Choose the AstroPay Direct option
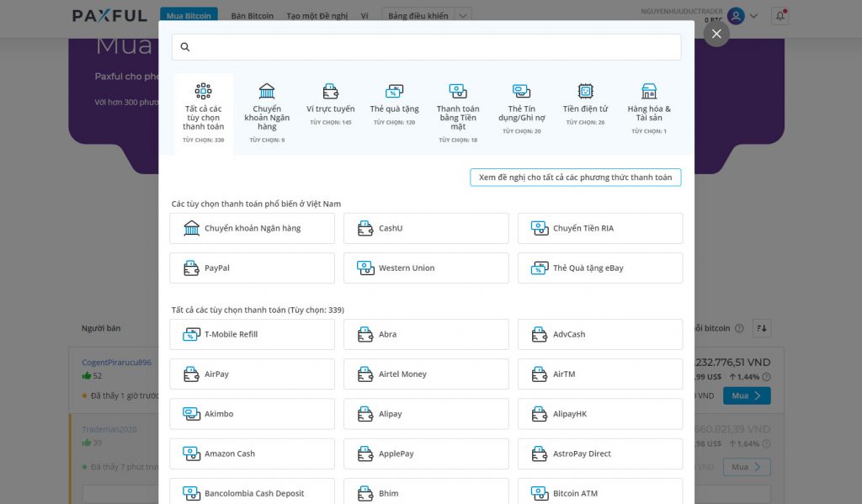862x504 pixels. pyautogui.click(x=599, y=454)
